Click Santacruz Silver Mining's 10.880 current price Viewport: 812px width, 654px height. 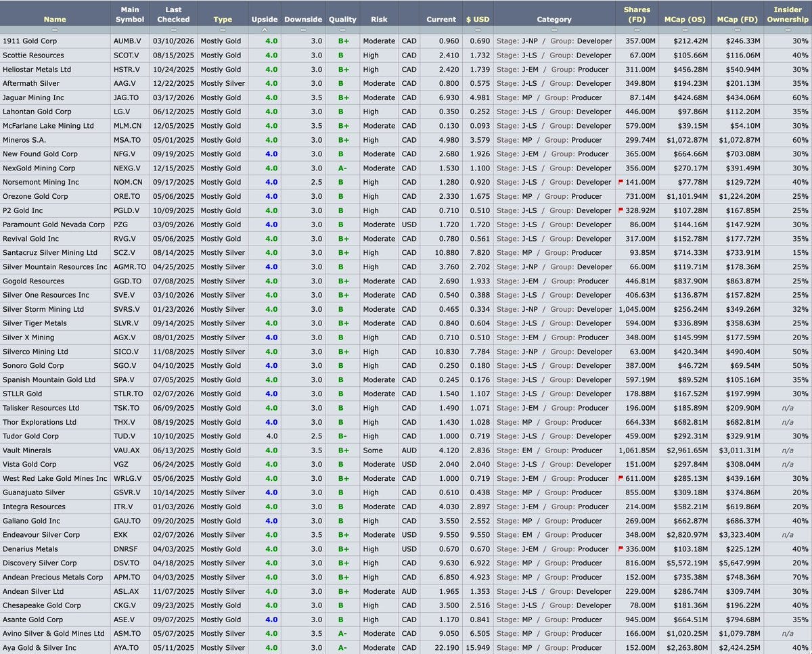(x=449, y=253)
